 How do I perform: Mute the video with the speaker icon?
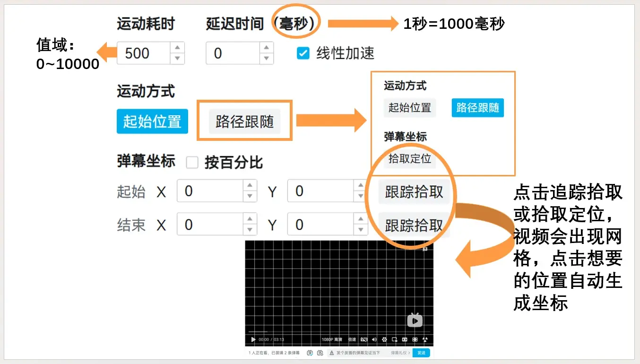[374, 339]
